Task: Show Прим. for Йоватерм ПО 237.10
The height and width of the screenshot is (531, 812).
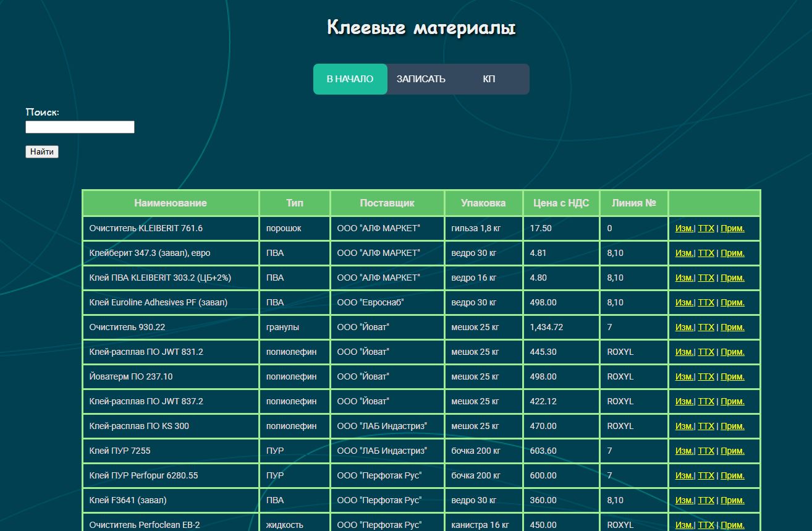Action: coord(732,376)
